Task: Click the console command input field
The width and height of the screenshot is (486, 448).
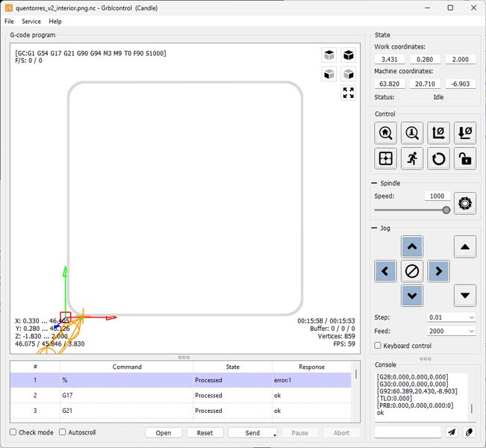Action: coord(408,432)
